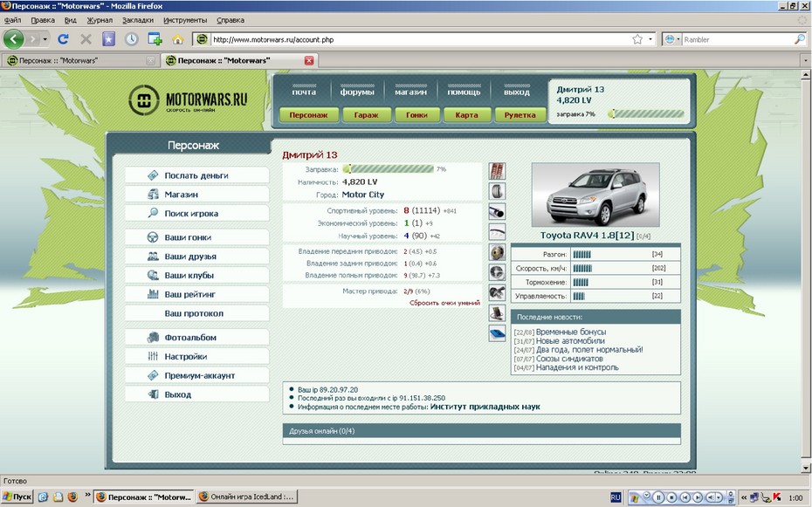Click the stop loading X icon
Screen dimensions: 812x507
86,38
